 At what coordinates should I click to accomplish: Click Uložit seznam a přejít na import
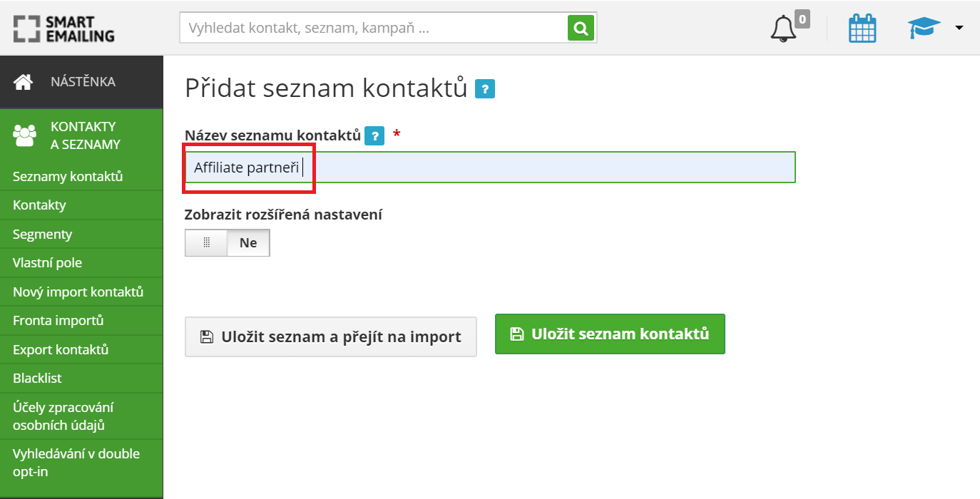click(x=330, y=336)
